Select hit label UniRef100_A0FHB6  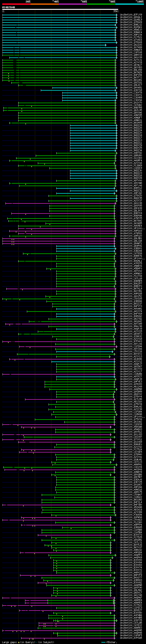point(131,615)
